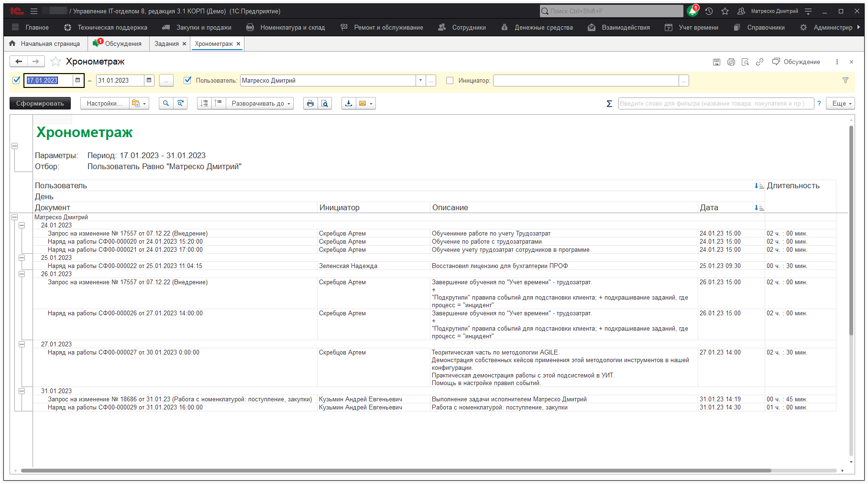The image size is (868, 484).
Task: Click the notifications bell icon
Action: (692, 11)
